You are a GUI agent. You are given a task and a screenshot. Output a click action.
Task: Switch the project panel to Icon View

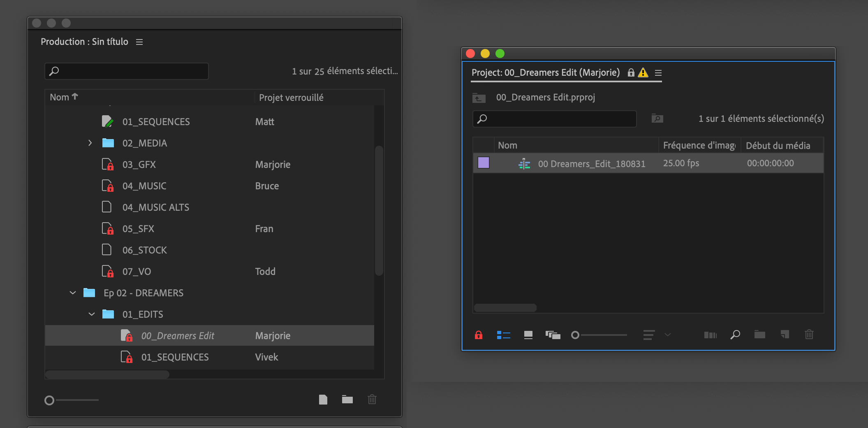point(528,335)
